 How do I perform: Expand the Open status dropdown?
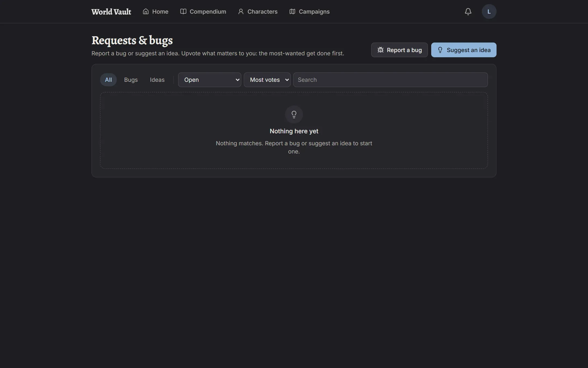click(210, 80)
